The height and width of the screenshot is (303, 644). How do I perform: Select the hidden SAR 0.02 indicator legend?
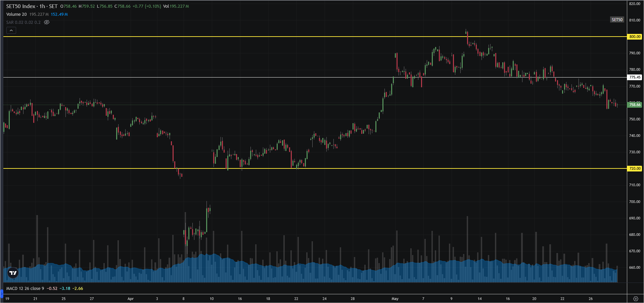point(23,22)
